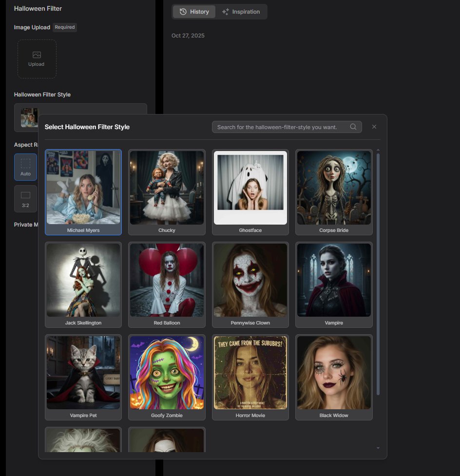The image size is (460, 476).
Task: Click the scrollbar down arrow
Action: (378, 448)
